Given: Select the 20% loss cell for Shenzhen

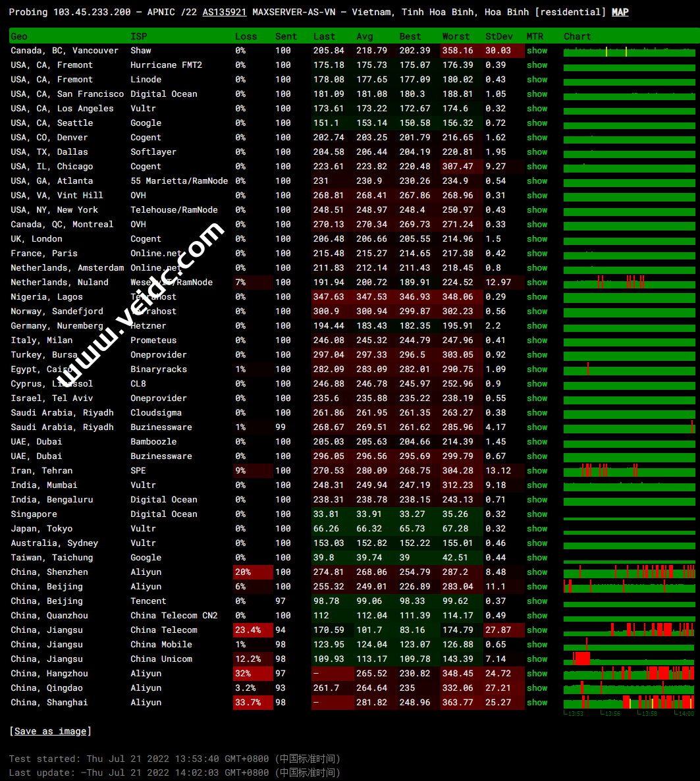Looking at the screenshot, I should click(253, 572).
